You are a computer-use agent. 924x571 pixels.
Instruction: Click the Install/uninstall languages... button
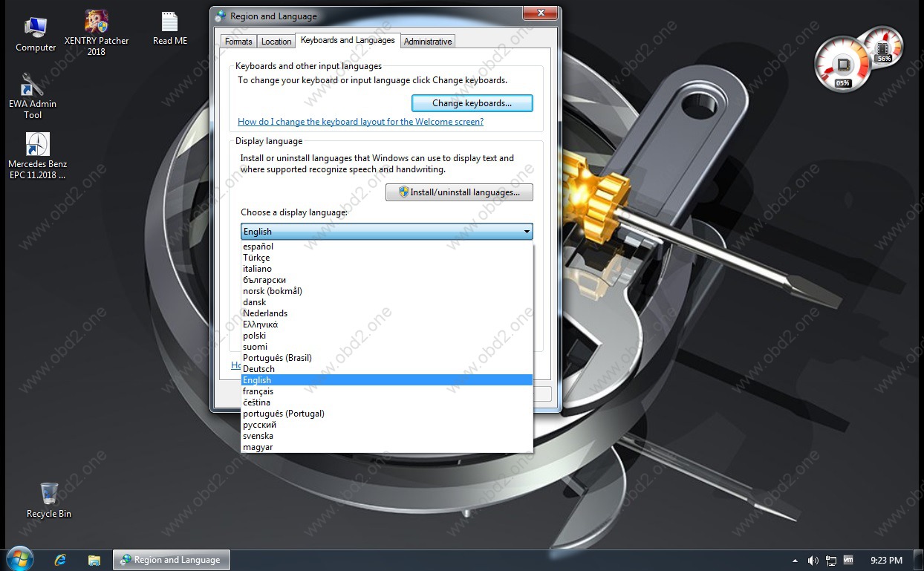(x=459, y=192)
